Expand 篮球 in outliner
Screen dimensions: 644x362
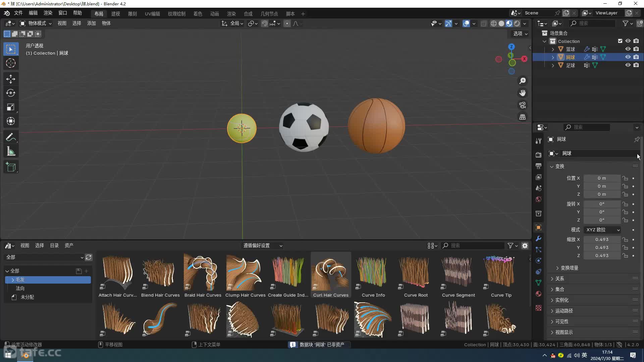[553, 49]
